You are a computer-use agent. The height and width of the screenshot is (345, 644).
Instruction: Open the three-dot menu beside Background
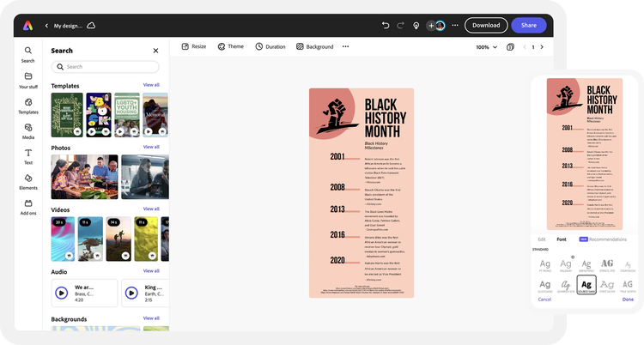(x=345, y=46)
